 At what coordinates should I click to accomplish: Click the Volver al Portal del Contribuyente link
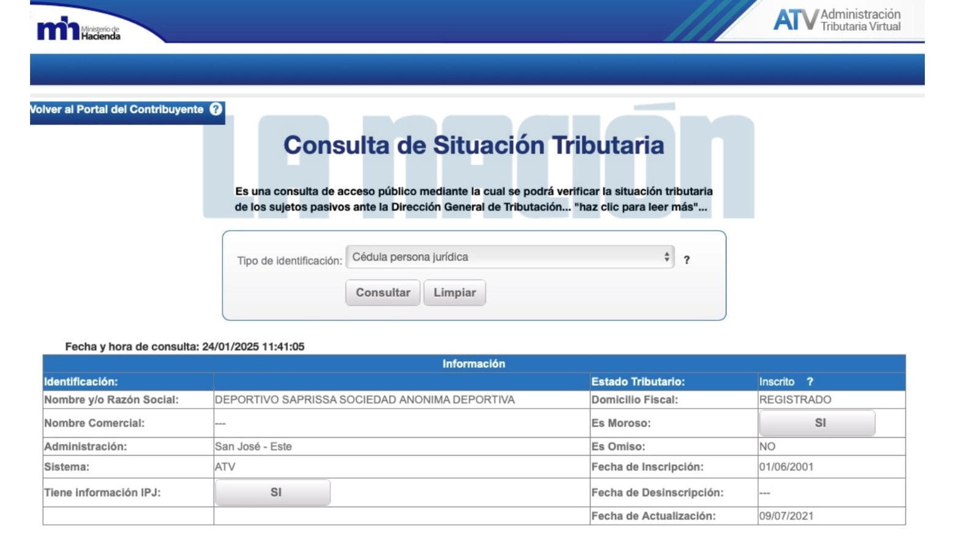[116, 109]
